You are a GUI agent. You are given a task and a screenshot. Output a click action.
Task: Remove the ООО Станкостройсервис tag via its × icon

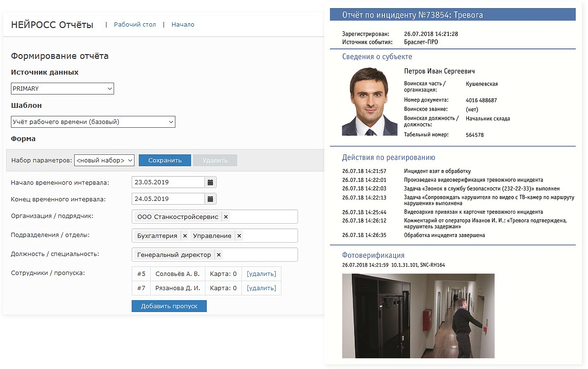[x=226, y=217]
